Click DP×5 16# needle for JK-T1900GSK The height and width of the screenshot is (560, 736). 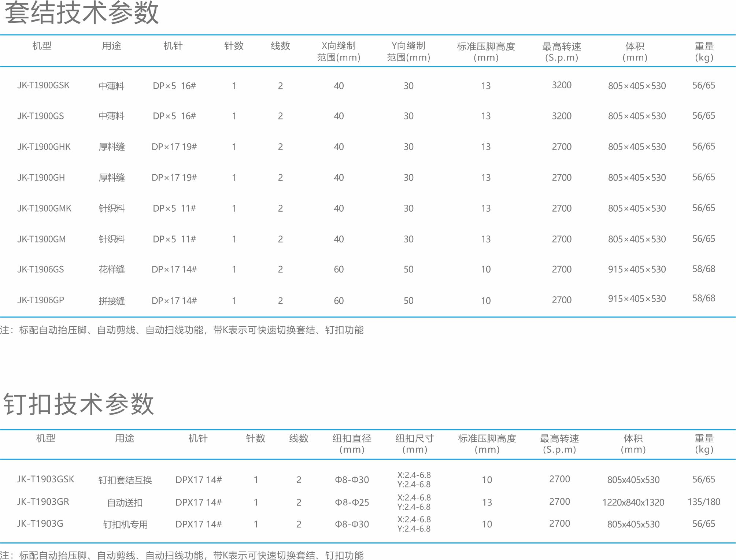pyautogui.click(x=174, y=86)
